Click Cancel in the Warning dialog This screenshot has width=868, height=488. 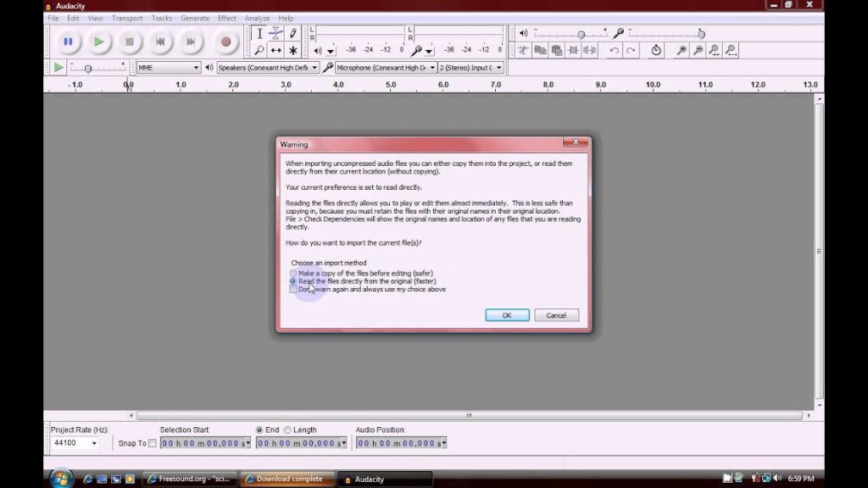(x=556, y=315)
